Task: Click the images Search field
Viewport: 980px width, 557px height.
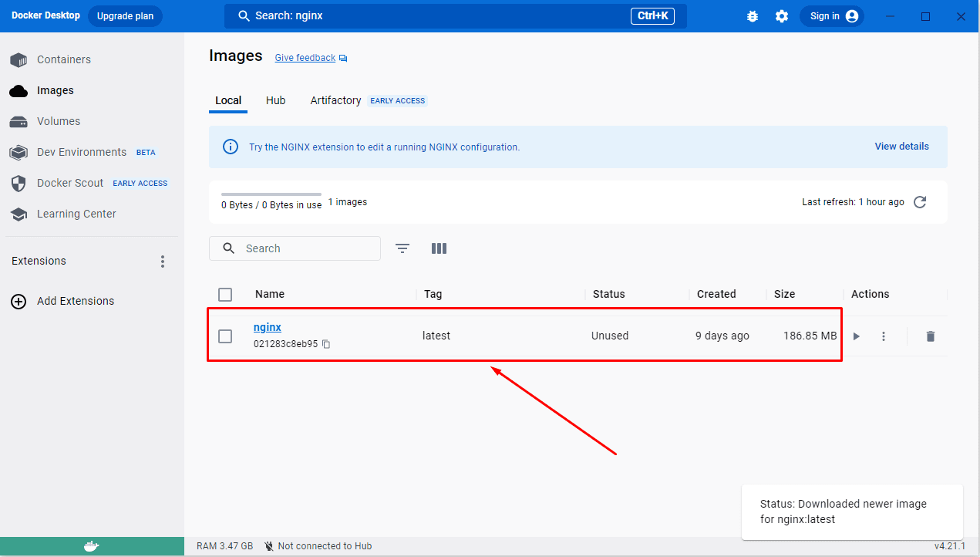Action: tap(295, 248)
